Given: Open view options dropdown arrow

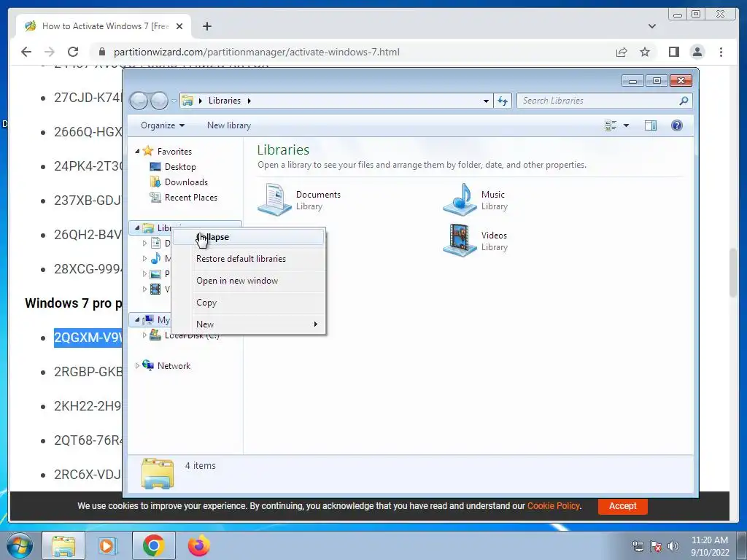Looking at the screenshot, I should 626,125.
